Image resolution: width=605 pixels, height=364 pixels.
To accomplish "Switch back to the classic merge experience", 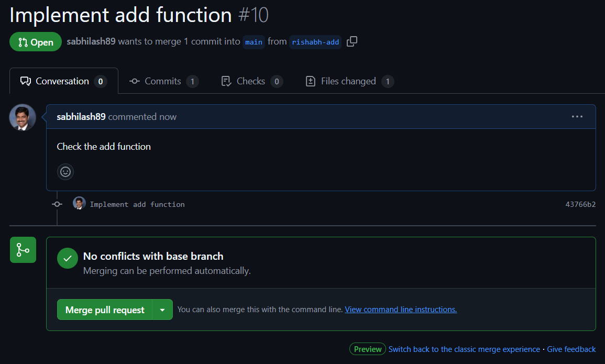I will 464,349.
